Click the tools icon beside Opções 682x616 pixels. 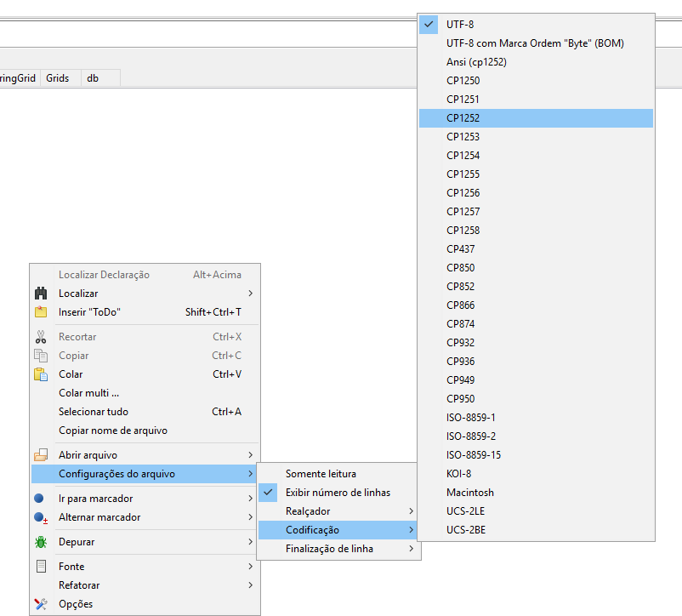(x=41, y=604)
